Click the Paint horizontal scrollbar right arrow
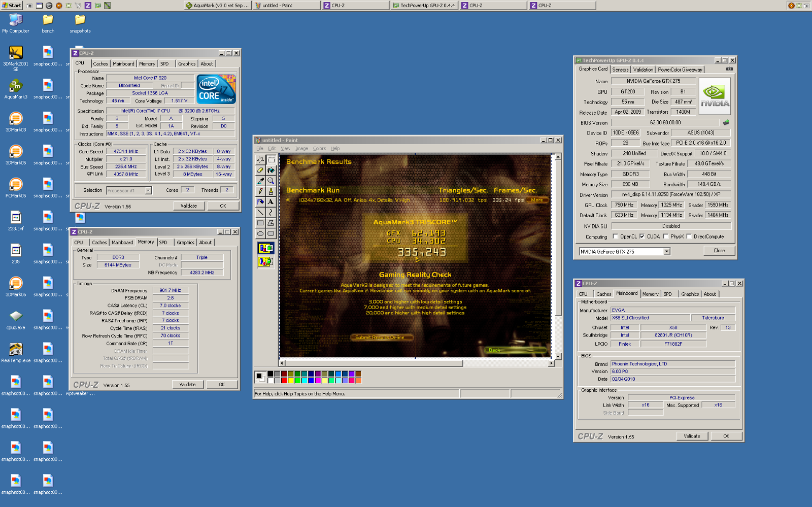 [x=551, y=363]
